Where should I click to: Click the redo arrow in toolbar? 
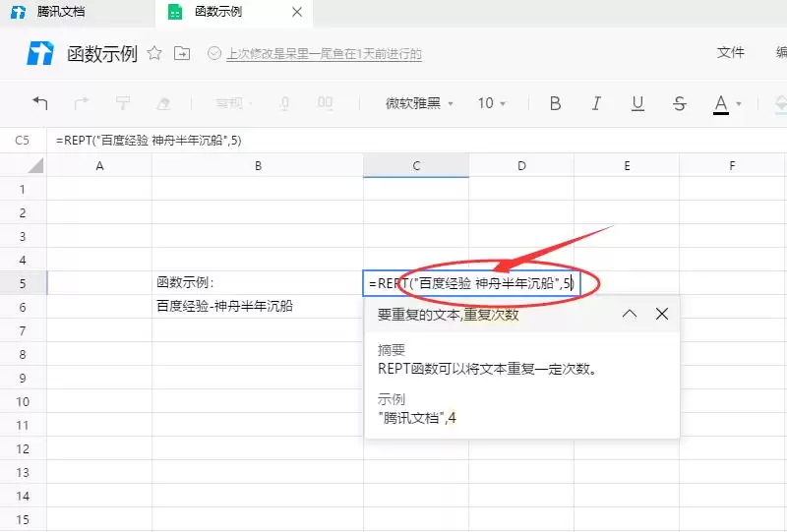pyautogui.click(x=83, y=103)
